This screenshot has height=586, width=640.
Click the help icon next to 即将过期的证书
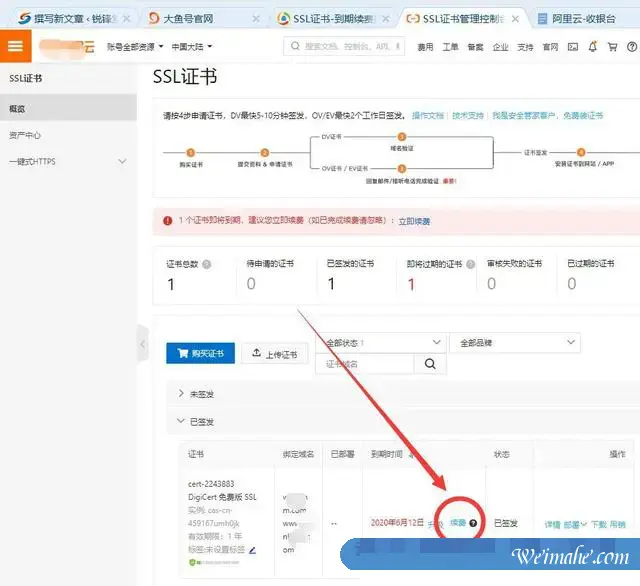coord(470,264)
